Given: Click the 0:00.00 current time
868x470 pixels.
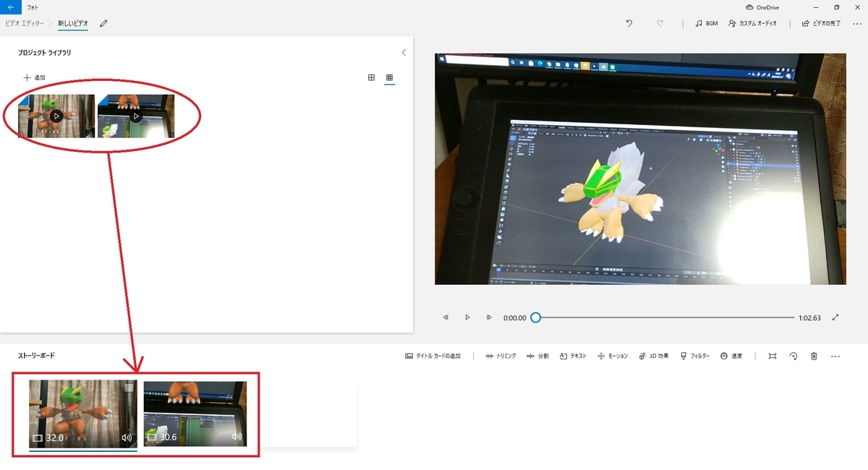Looking at the screenshot, I should (x=514, y=317).
